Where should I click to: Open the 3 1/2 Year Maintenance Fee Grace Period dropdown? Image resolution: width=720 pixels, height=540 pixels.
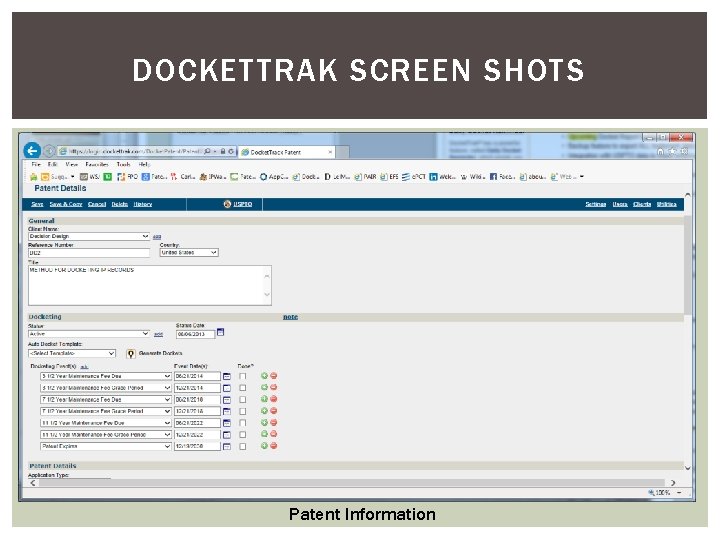click(106, 388)
